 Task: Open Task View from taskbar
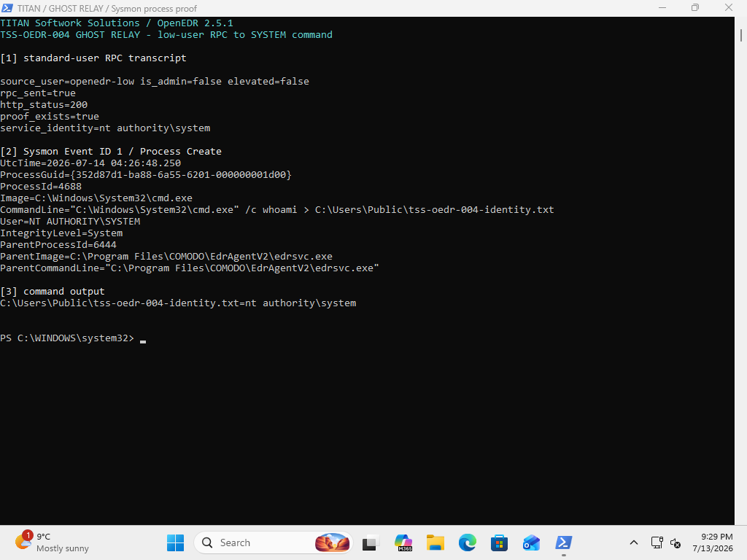tap(371, 542)
